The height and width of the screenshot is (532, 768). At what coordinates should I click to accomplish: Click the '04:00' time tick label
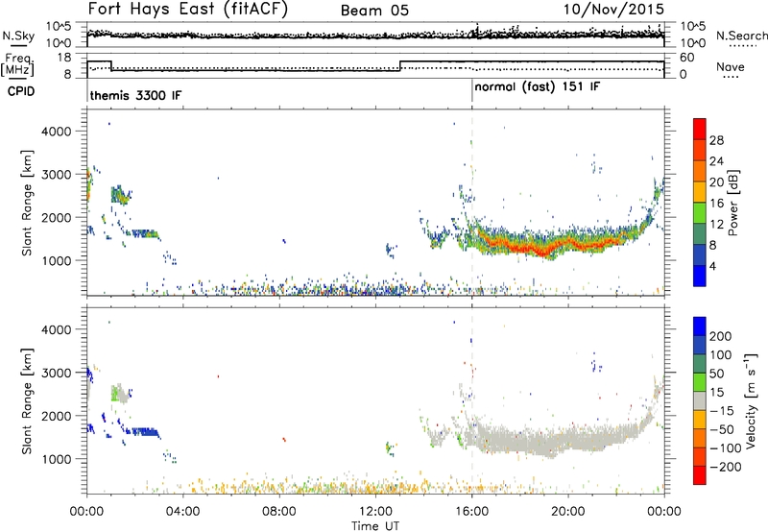click(182, 512)
